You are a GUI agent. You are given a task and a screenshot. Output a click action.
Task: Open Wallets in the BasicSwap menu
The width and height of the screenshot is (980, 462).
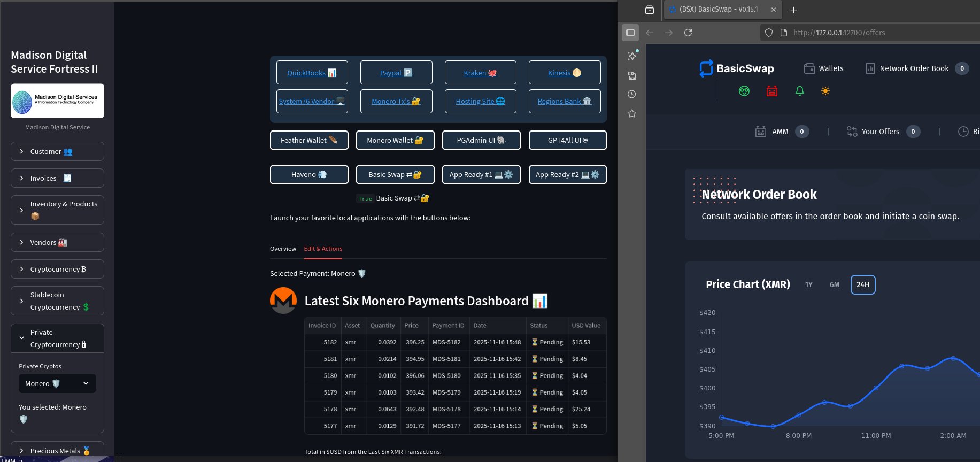pos(824,68)
